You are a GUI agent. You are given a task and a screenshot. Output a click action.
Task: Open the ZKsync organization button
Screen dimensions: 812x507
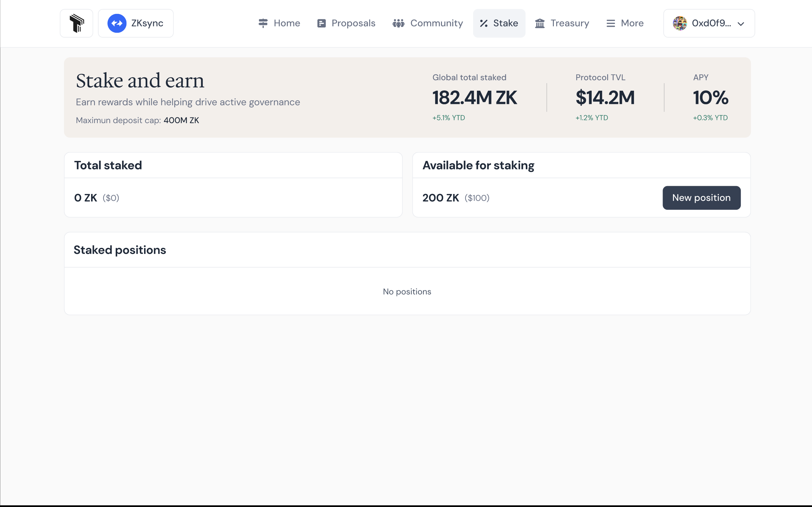[x=136, y=23]
